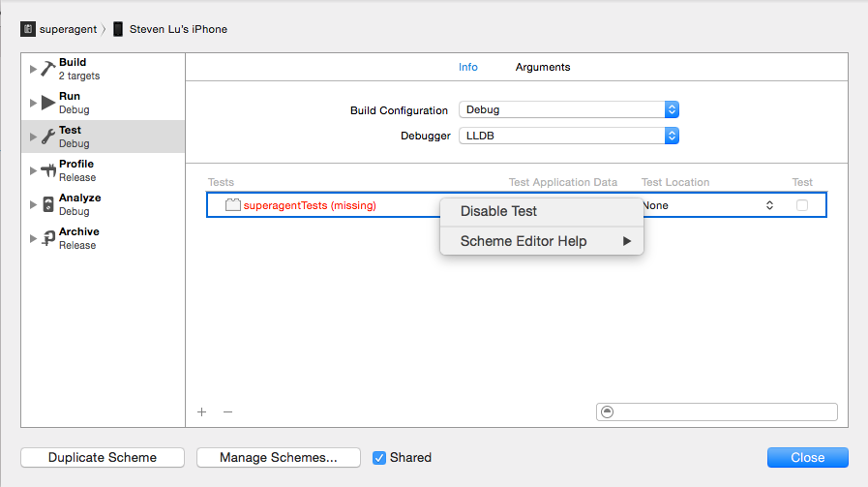Click the Duplicate Scheme button
The image size is (868, 487).
(x=102, y=458)
